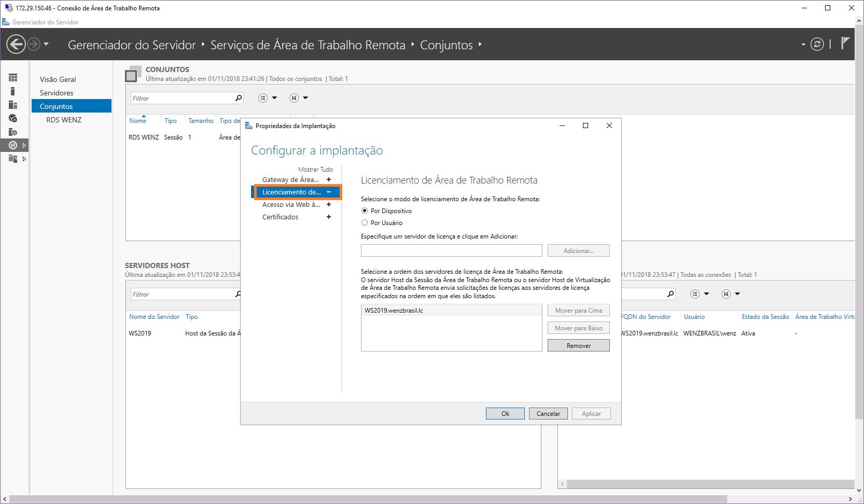Confirm the dialog with Ok

click(x=505, y=414)
